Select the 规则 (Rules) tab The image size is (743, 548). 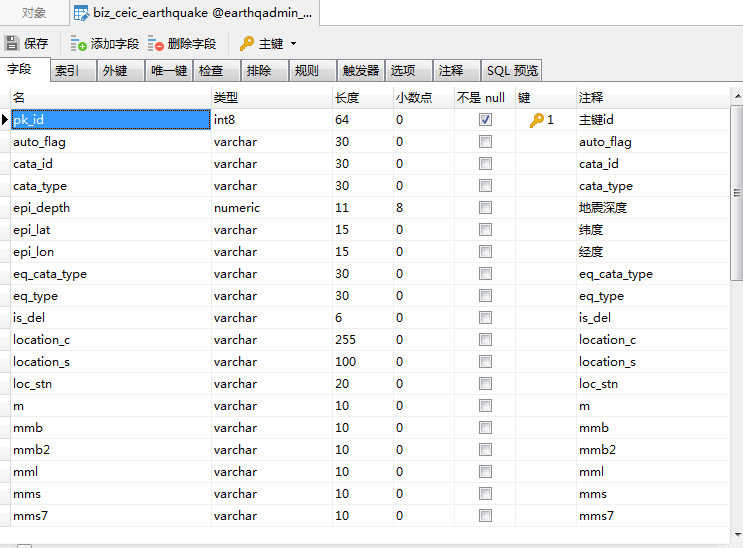point(313,71)
